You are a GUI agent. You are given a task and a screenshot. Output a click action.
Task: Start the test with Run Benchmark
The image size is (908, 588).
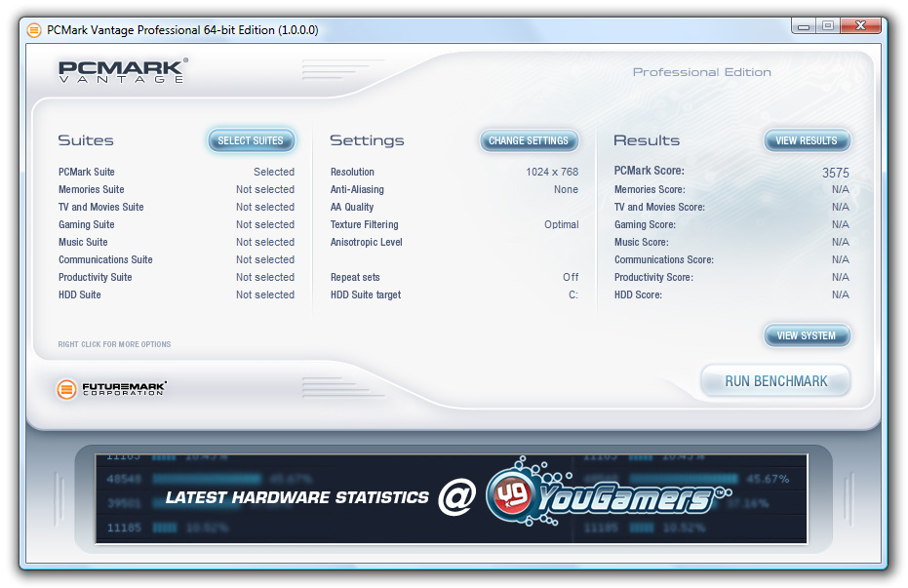pyautogui.click(x=775, y=381)
